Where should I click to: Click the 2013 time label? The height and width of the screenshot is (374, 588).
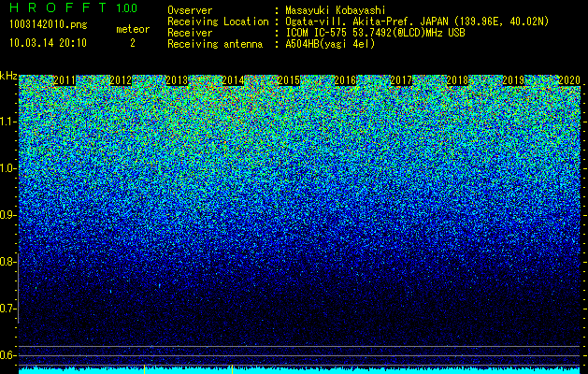177,80
